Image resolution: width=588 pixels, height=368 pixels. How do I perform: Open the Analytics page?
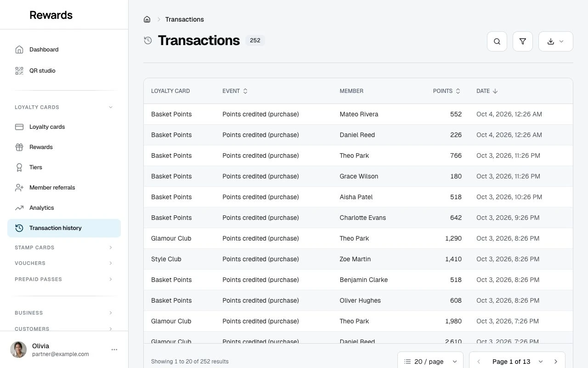point(64,208)
